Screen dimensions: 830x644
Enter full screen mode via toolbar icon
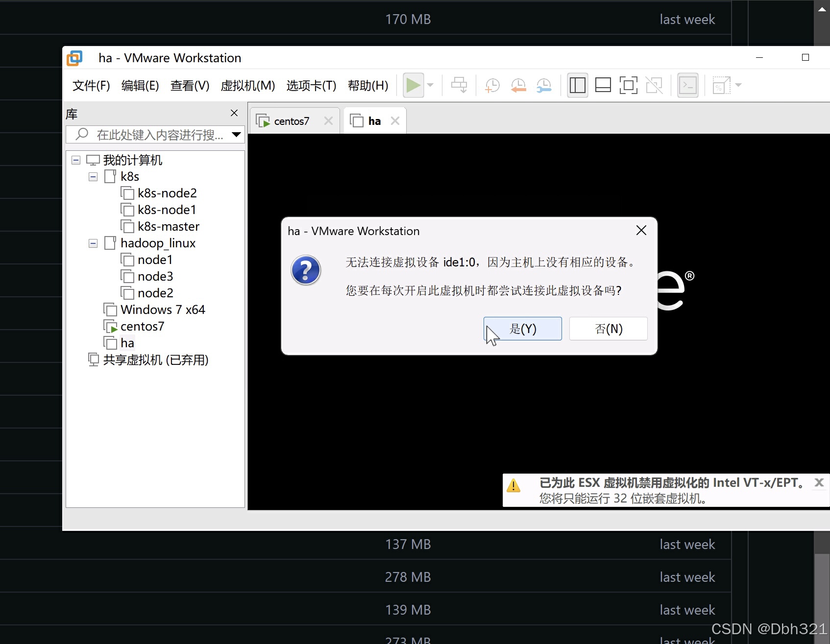pos(629,85)
